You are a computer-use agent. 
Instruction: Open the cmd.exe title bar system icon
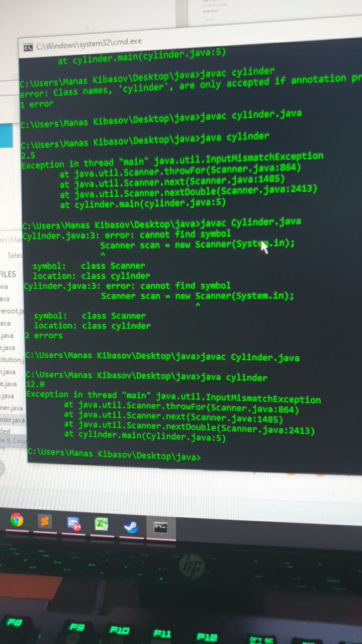(x=28, y=47)
